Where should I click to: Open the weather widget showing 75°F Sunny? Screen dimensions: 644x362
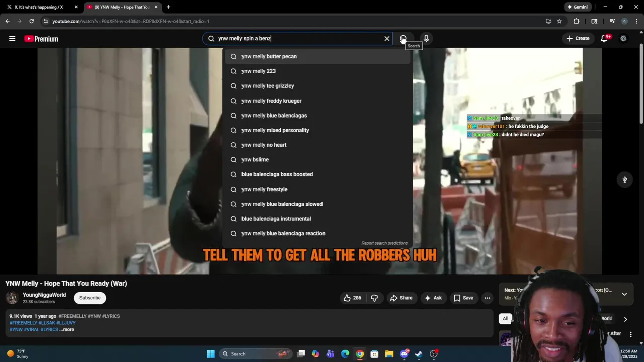(x=18, y=354)
